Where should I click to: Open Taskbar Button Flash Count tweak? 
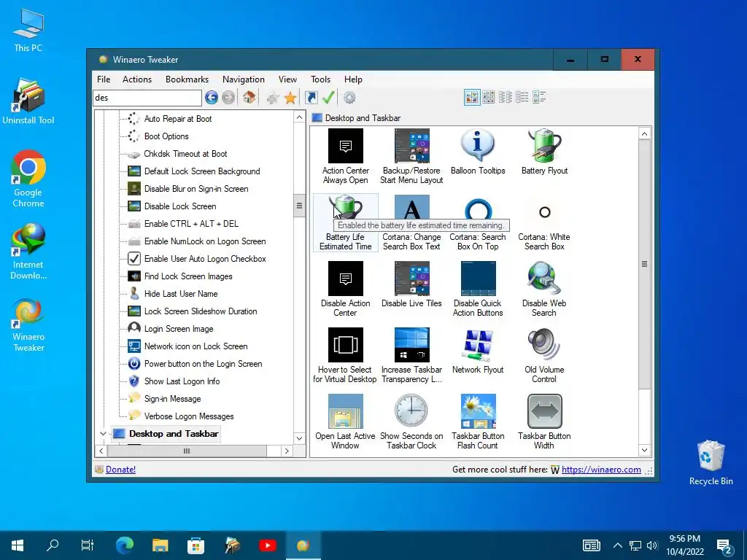click(x=478, y=422)
